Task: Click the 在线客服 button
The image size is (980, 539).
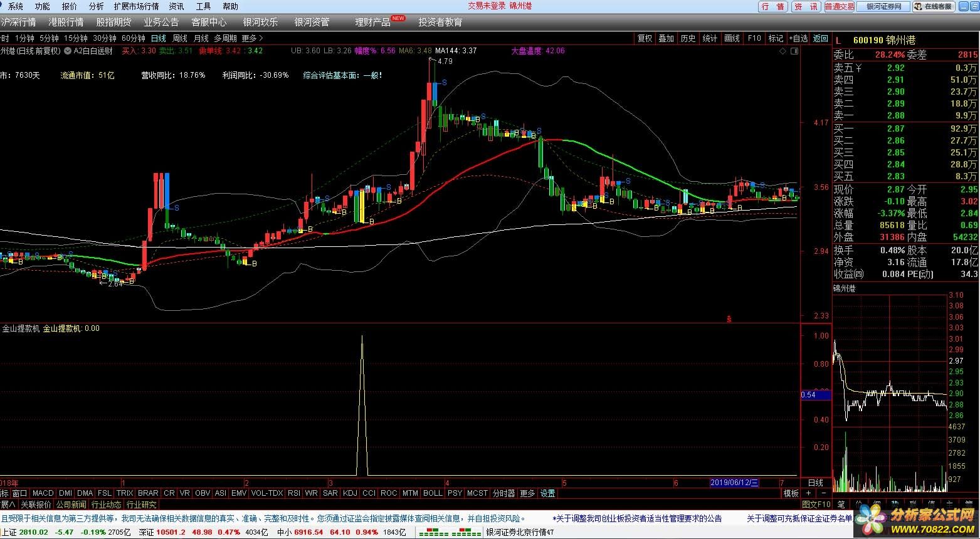Action: [934, 6]
